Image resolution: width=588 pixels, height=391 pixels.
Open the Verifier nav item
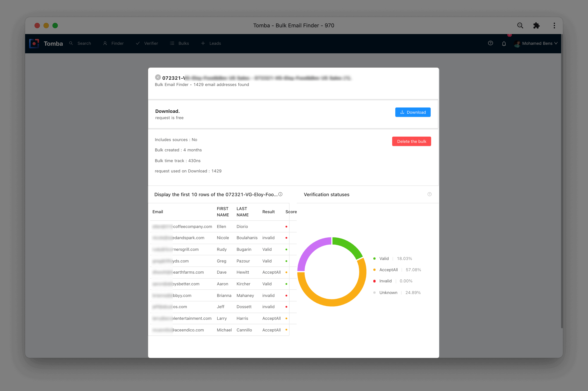click(x=147, y=43)
